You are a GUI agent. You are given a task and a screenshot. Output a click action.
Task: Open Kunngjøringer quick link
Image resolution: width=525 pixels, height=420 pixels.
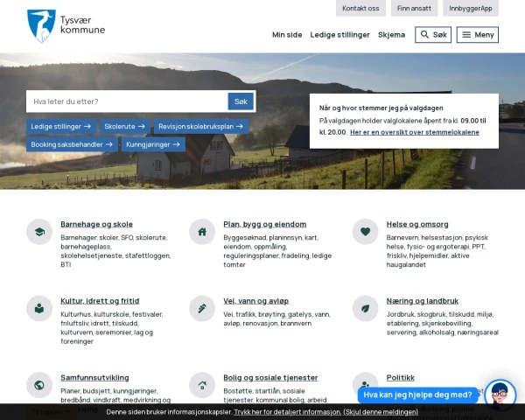tap(153, 144)
